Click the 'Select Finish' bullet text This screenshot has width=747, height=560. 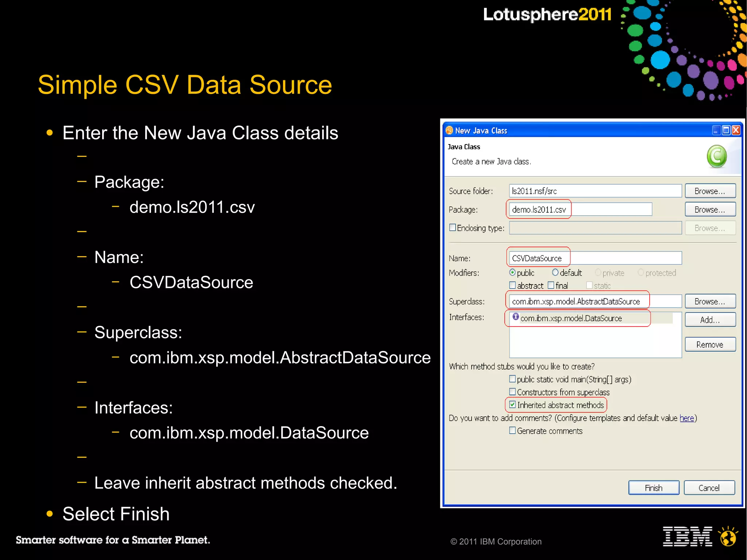[116, 514]
